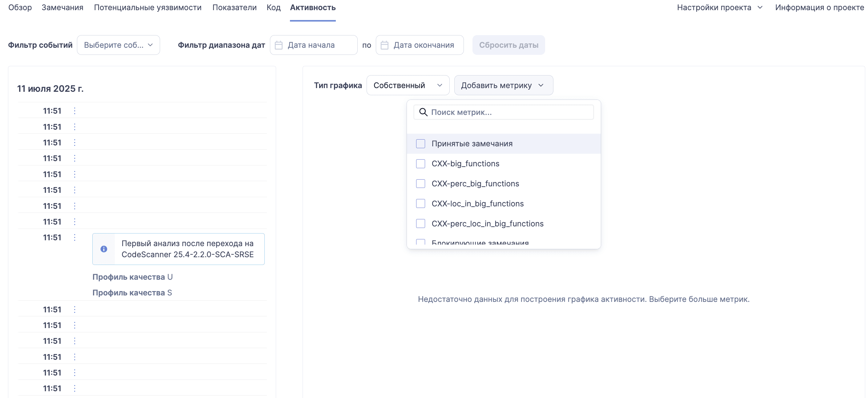Screen dimensions: 868x398
Task: Click the magnifier icon in the metric search box
Action: (424, 112)
